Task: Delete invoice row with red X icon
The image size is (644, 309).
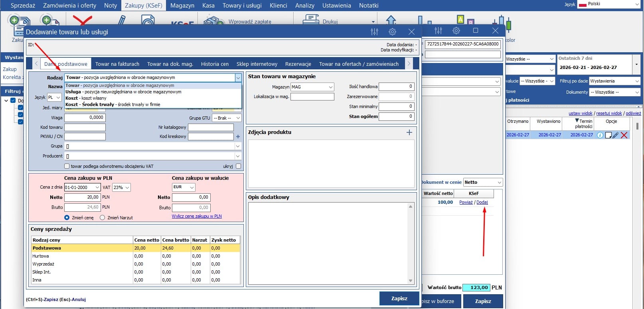Action: tap(624, 135)
